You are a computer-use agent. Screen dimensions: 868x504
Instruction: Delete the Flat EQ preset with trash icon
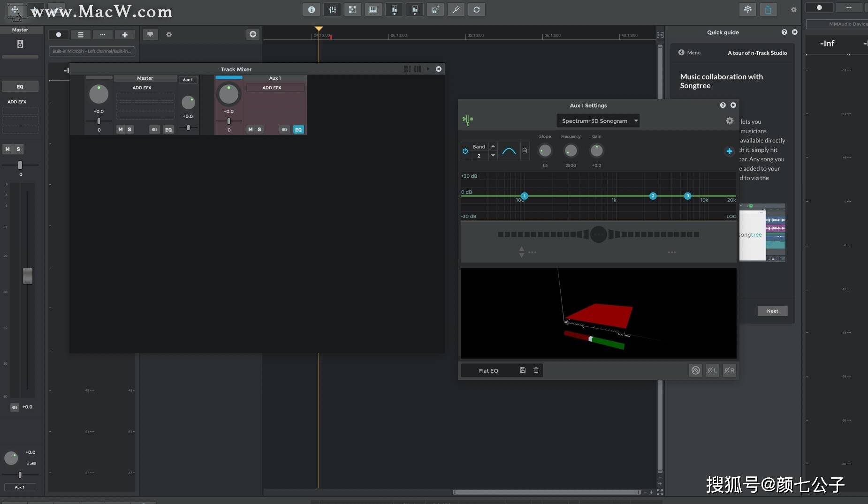536,370
